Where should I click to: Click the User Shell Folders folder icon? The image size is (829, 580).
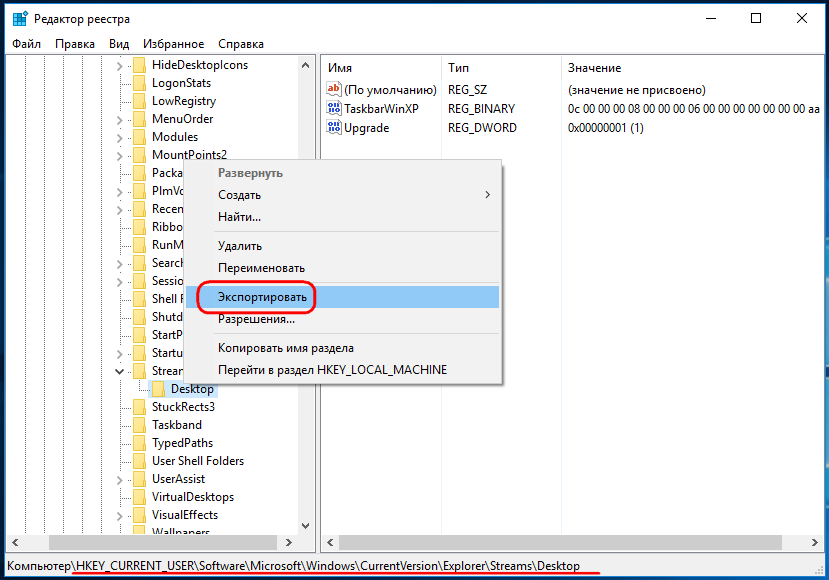coord(140,461)
